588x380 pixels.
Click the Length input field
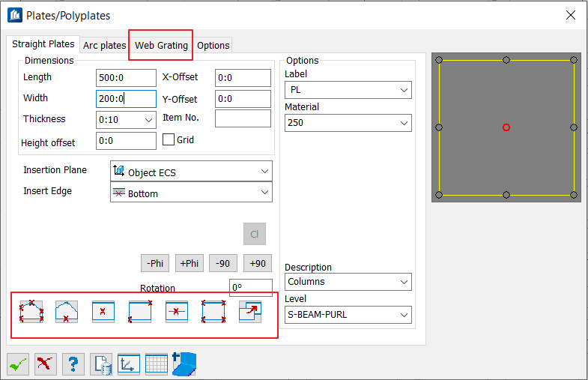click(126, 78)
